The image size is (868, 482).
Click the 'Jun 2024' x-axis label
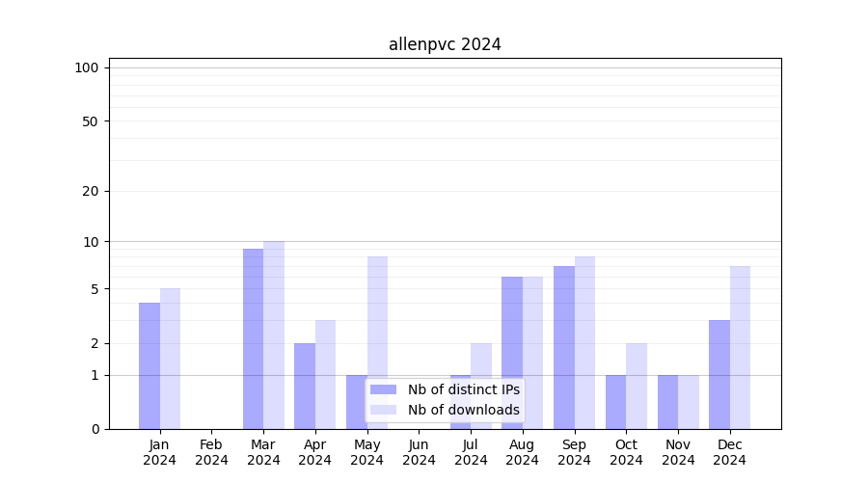419,452
